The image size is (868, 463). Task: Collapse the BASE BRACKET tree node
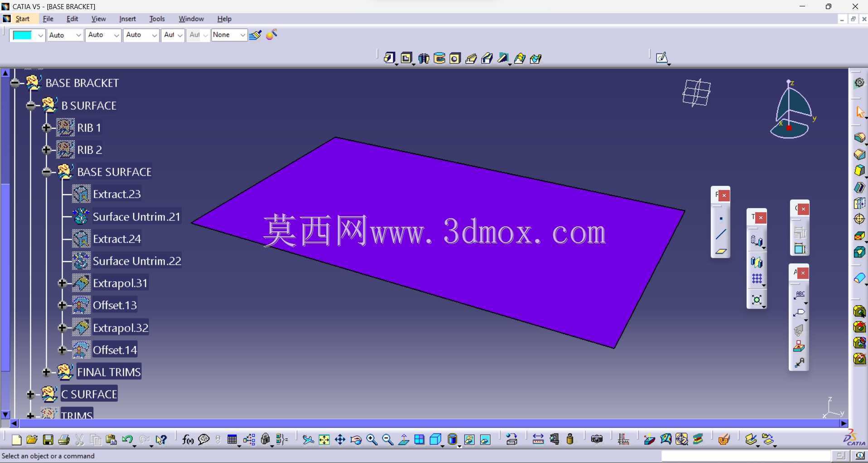click(x=15, y=83)
